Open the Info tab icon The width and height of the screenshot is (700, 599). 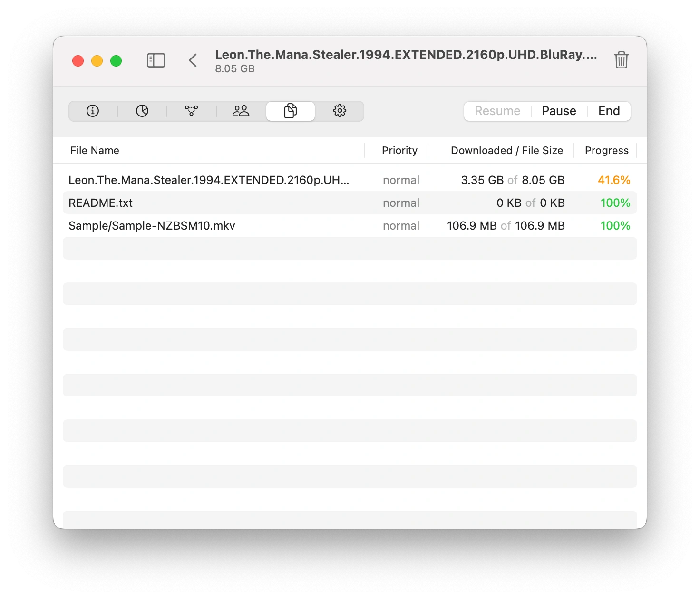pos(93,111)
